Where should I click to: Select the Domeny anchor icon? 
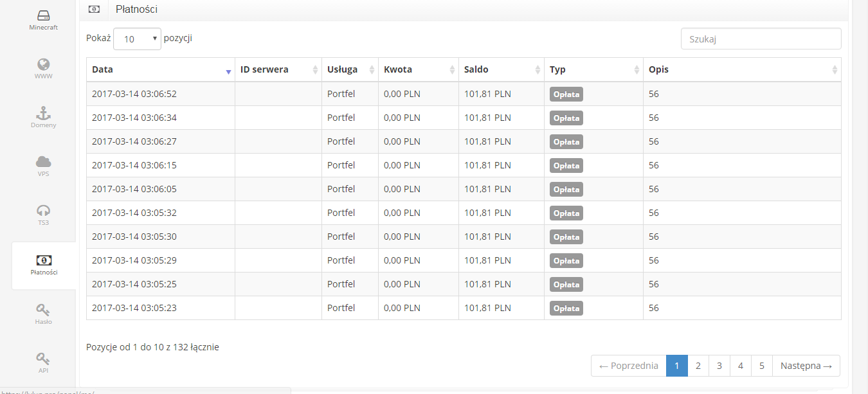click(x=43, y=114)
